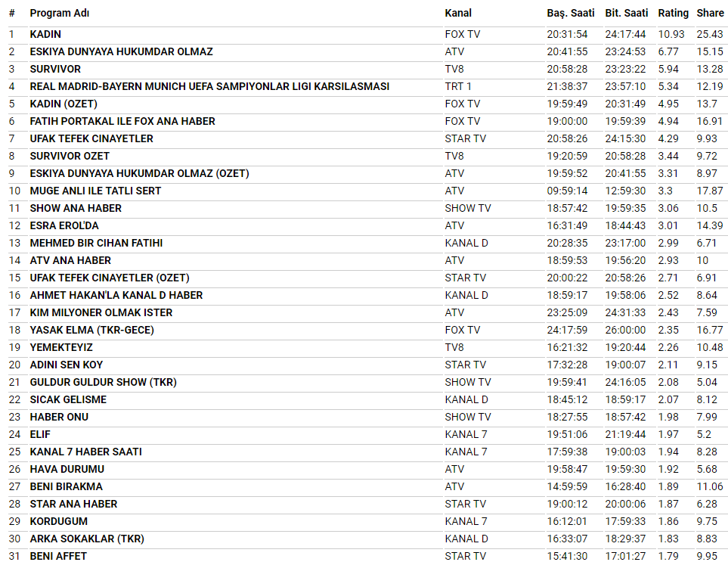Select UFAK TEFEK CINAYETLER in row 7
The height and width of the screenshot is (562, 728).
coord(91,139)
